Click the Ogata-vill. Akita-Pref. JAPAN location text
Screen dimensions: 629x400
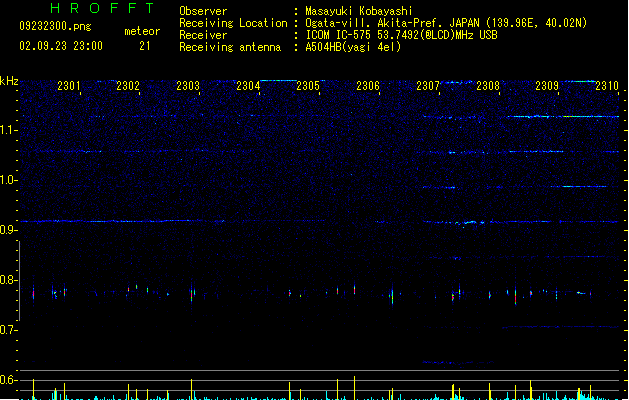[446, 23]
